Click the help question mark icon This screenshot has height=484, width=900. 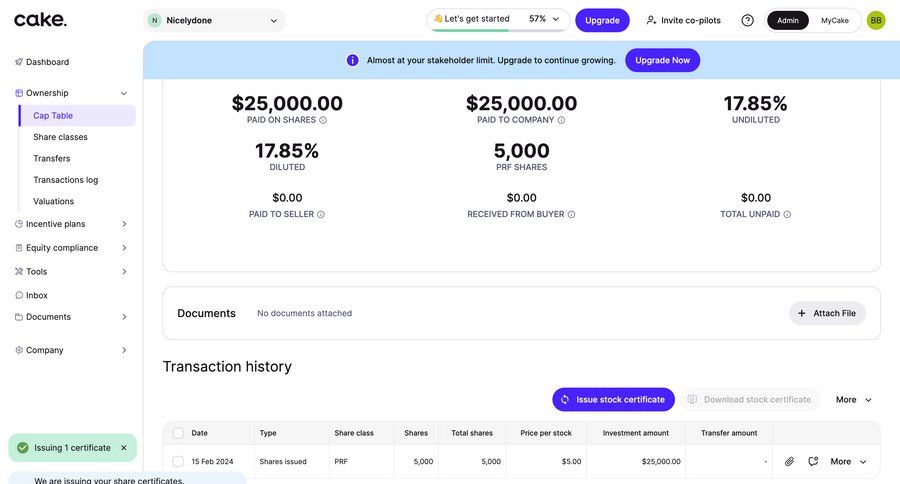[x=747, y=20]
